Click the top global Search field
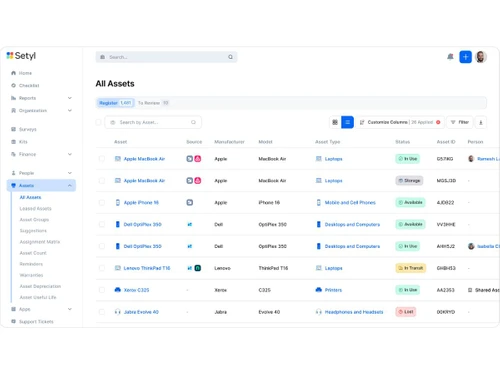This screenshot has height=375, width=500. (166, 57)
